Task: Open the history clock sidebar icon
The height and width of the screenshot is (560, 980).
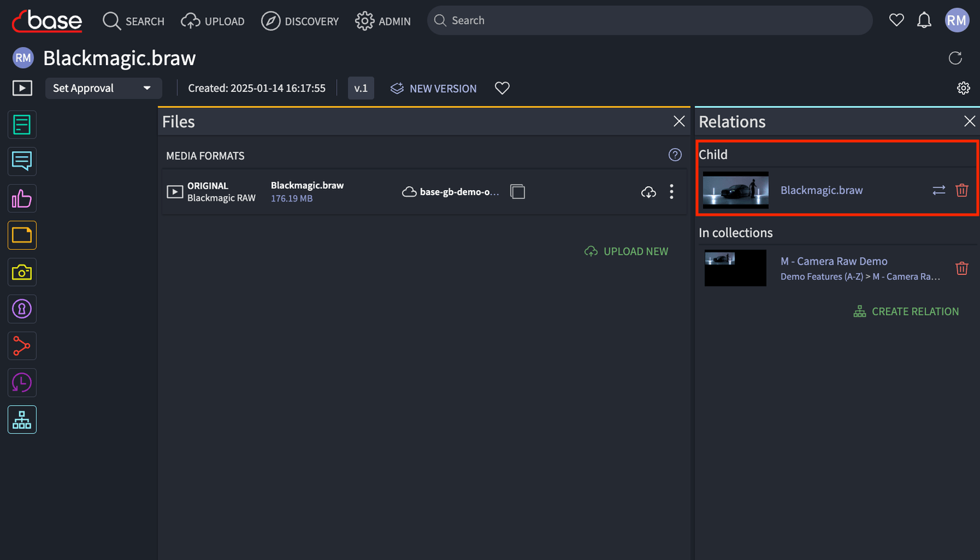Action: [22, 383]
